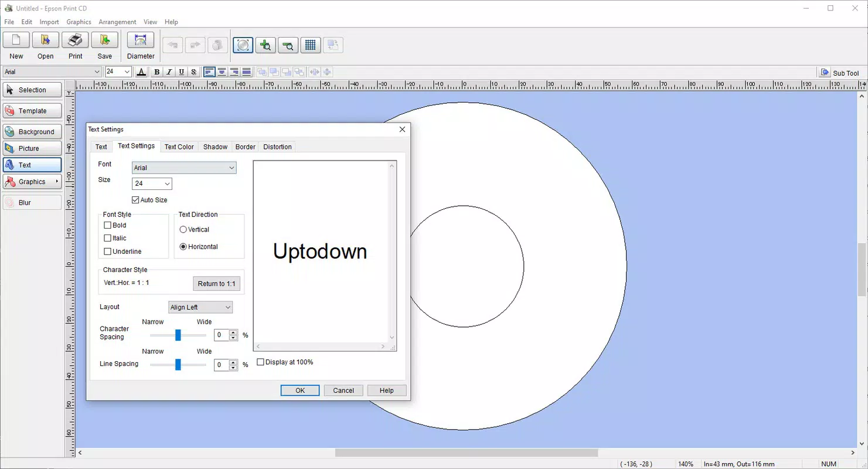Screen dimensions: 868x469
Task: Click the zoom out magnifier icon
Action: coord(288,45)
